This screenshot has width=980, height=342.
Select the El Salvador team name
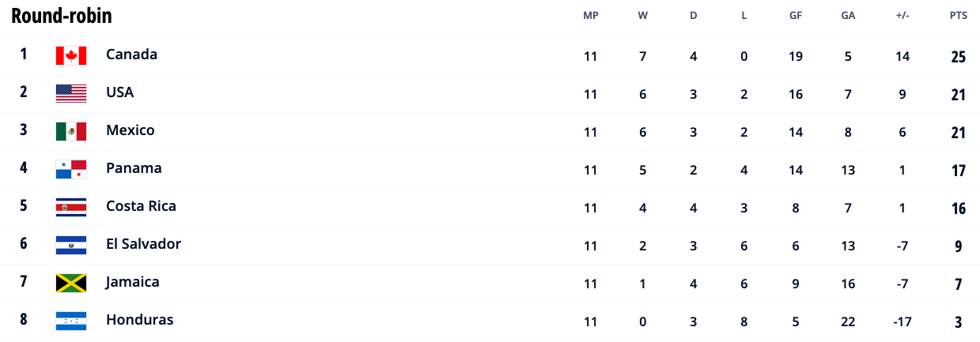tap(143, 244)
